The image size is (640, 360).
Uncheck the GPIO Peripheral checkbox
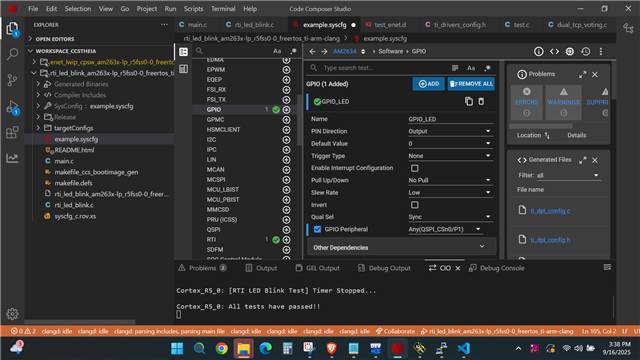click(318, 229)
